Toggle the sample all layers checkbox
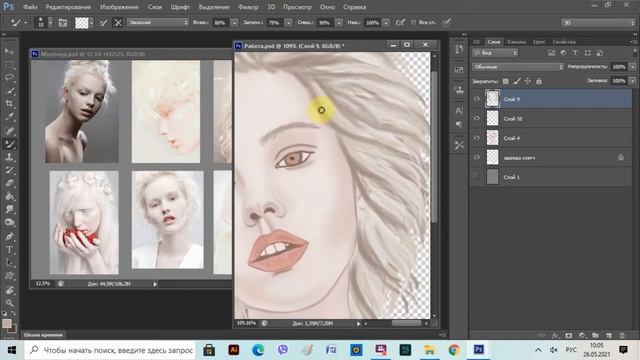 pyautogui.click(x=413, y=22)
